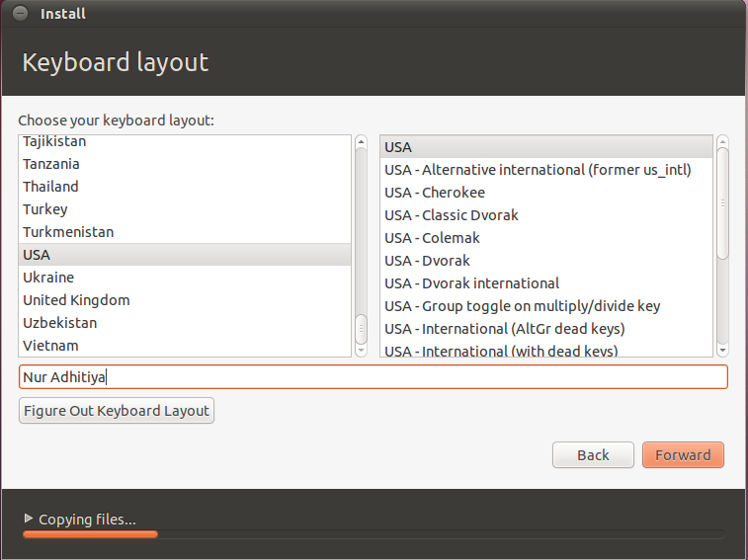Click variant list scrollbar up arrow

tap(722, 141)
